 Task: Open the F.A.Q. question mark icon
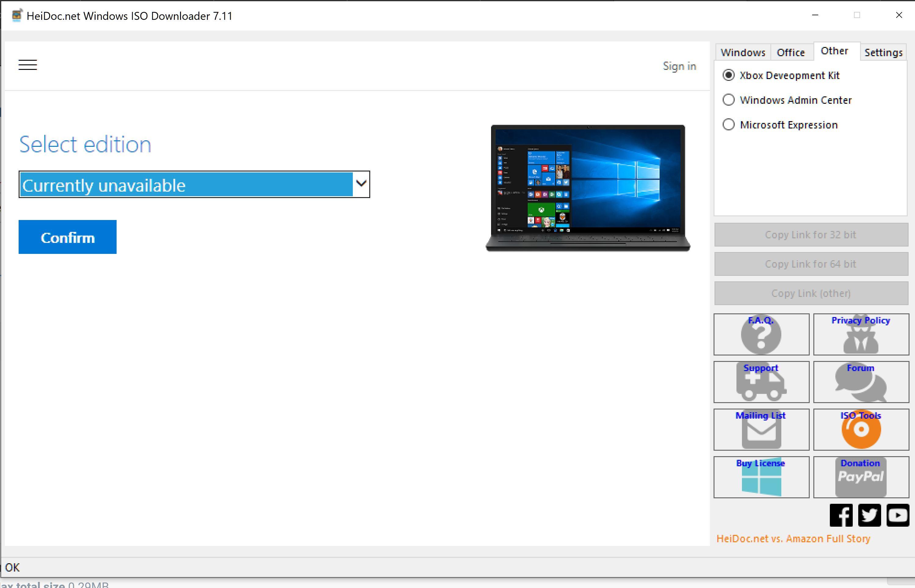click(x=761, y=334)
